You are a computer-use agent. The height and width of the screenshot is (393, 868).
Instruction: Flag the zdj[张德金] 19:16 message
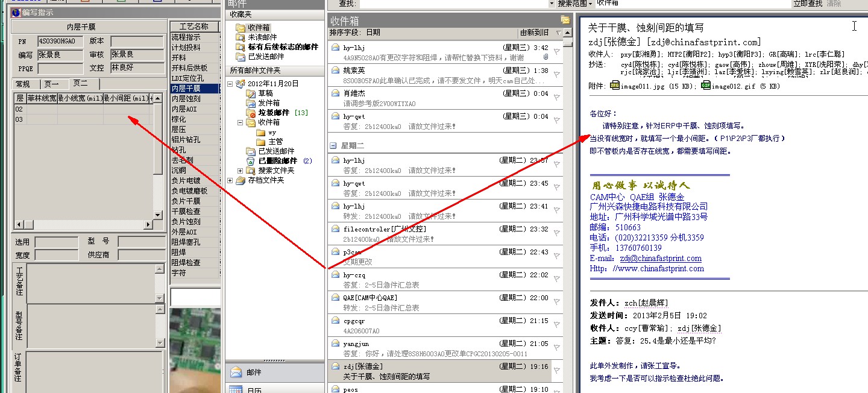point(556,371)
